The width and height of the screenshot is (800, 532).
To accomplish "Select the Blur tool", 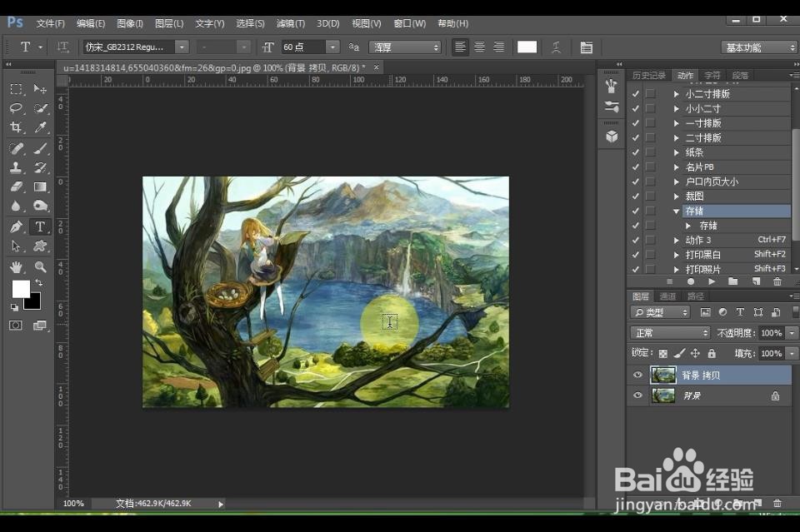I will 16,206.
